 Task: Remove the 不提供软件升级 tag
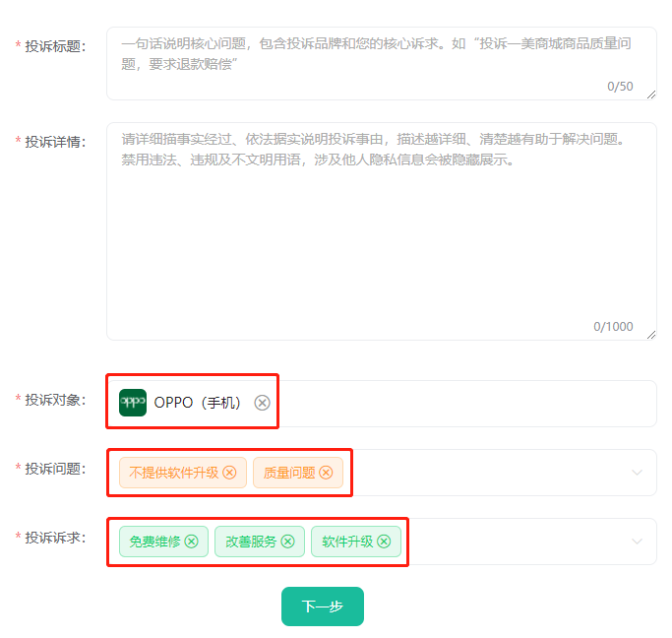point(229,473)
